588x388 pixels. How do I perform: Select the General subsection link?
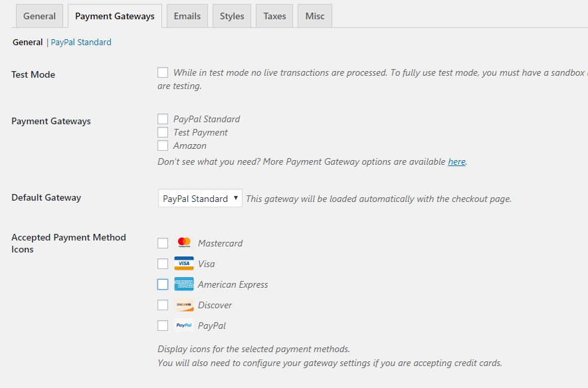(28, 42)
